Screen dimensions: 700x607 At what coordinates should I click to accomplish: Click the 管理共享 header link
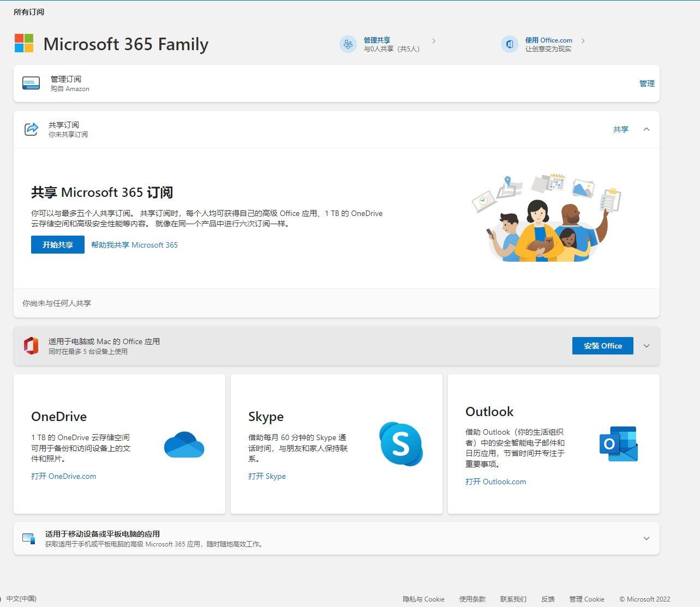coord(377,40)
